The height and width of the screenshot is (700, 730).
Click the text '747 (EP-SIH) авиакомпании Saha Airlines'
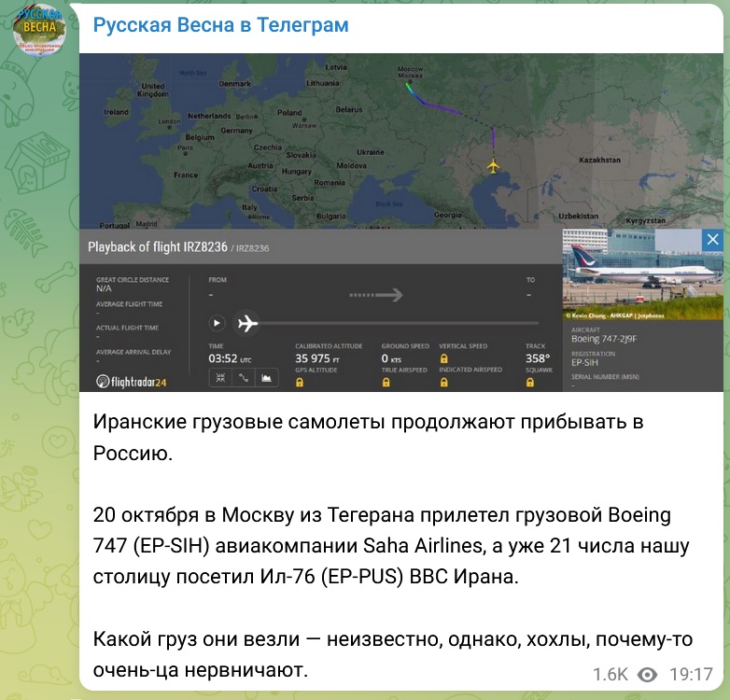tap(288, 545)
